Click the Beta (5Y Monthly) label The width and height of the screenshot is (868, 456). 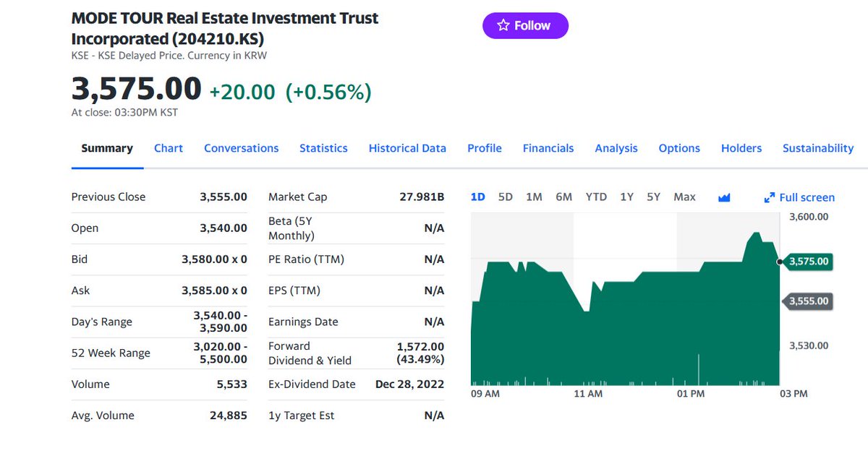(292, 228)
